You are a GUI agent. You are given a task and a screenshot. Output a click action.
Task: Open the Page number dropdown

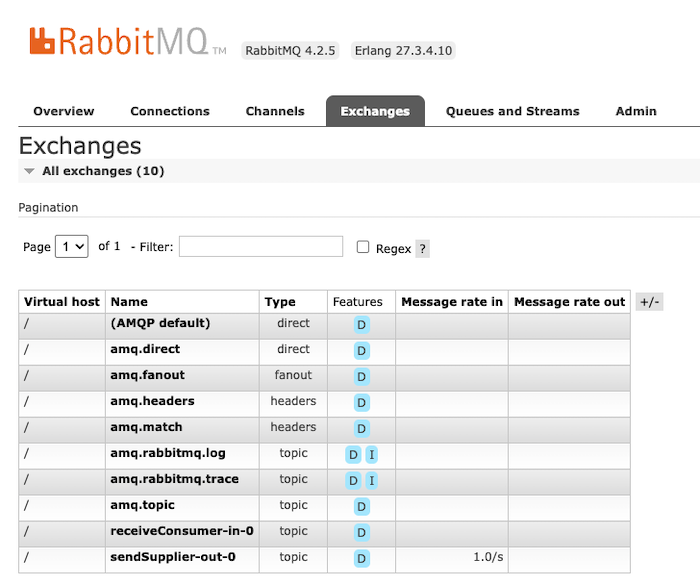72,247
